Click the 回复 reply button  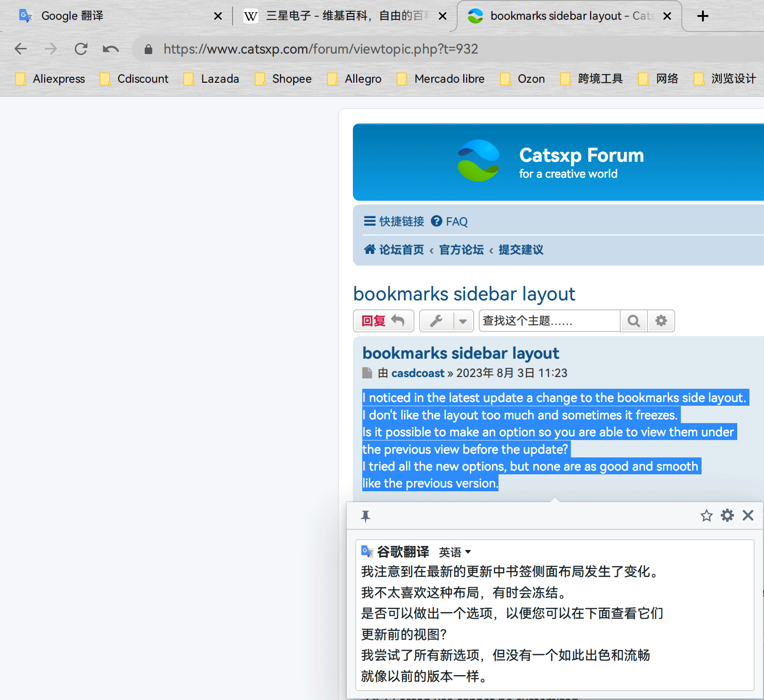coord(383,321)
